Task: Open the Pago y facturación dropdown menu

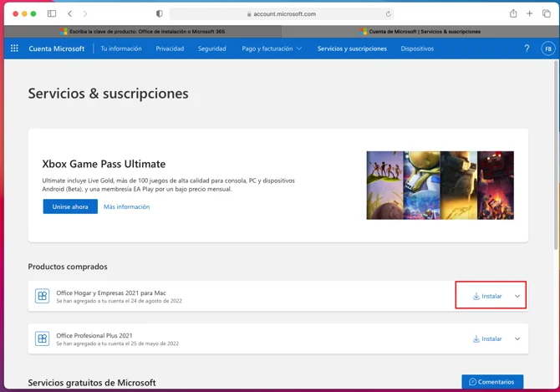Action: (272, 48)
